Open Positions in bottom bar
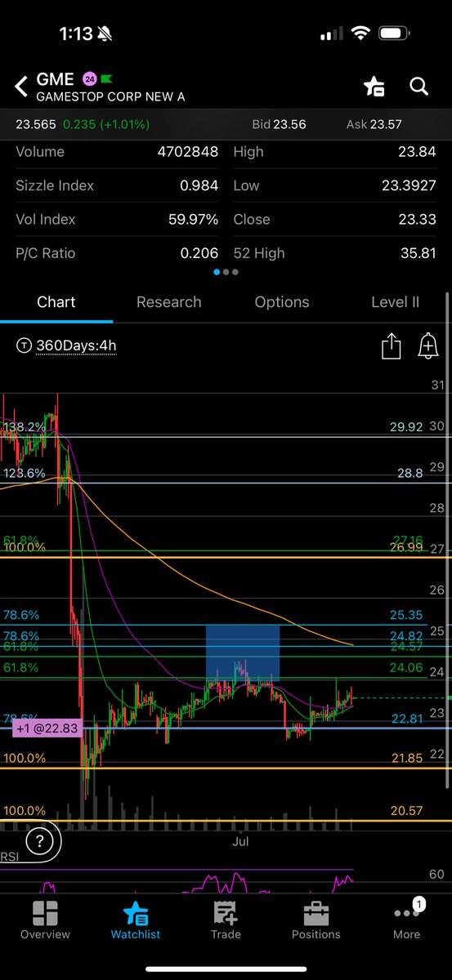The image size is (452, 980). tap(316, 920)
